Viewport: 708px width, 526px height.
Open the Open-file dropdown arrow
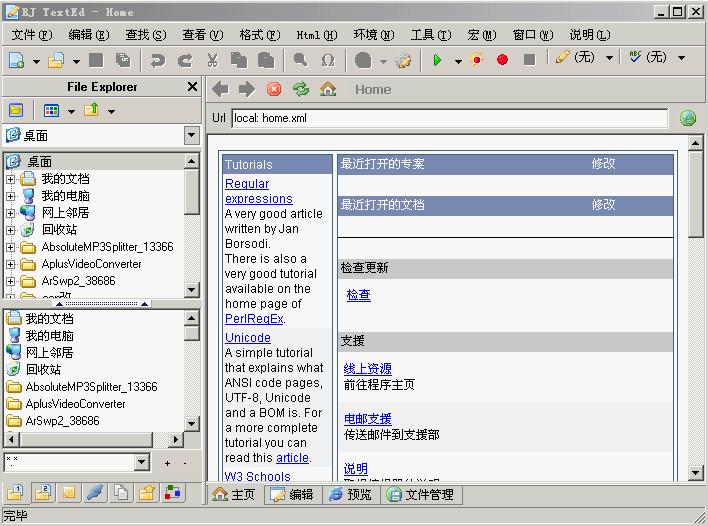coord(76,61)
